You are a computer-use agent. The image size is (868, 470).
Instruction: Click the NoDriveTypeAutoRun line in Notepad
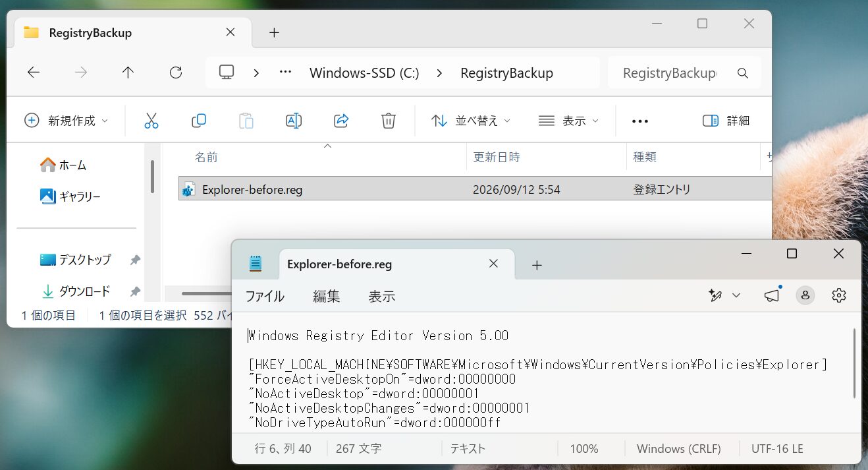(374, 423)
